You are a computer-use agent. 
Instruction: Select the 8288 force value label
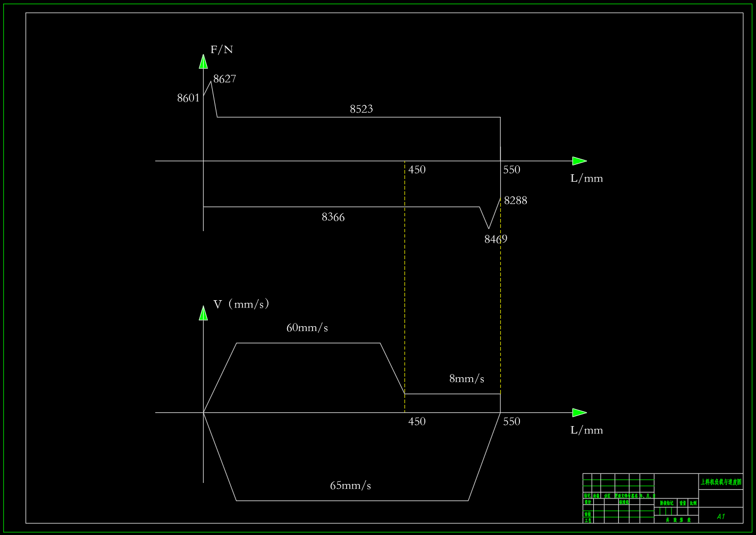pyautogui.click(x=516, y=200)
